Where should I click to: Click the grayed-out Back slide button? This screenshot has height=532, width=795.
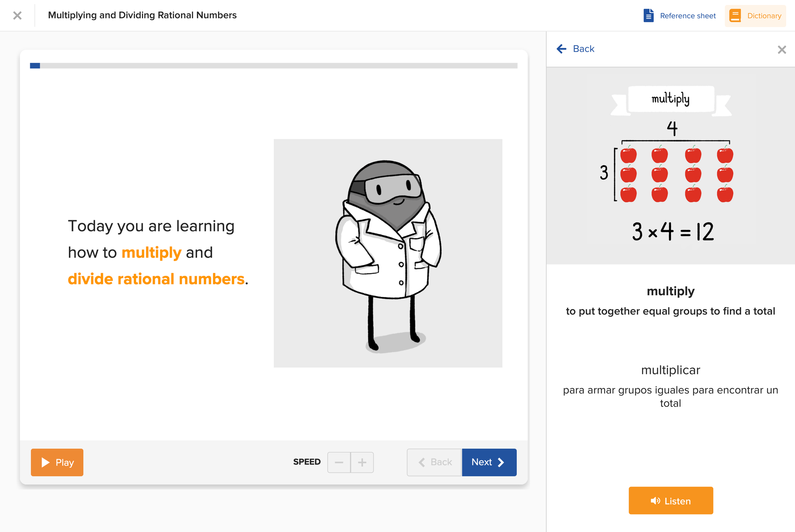(x=434, y=462)
